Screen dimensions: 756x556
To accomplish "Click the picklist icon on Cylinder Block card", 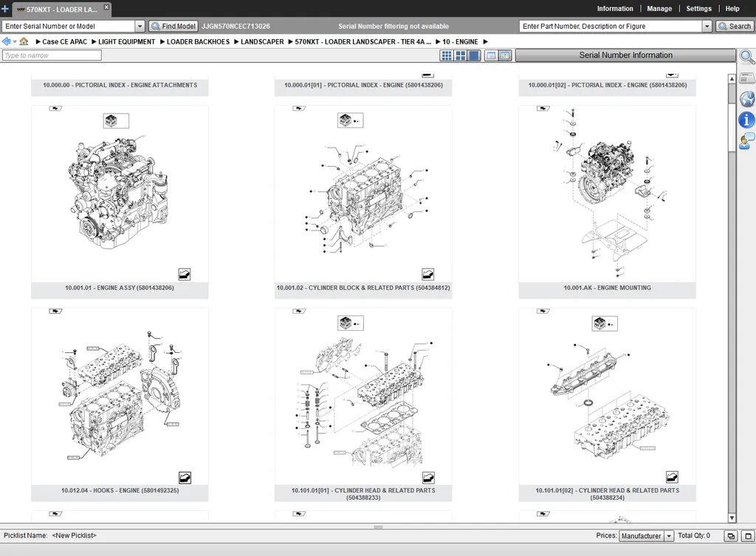I will [x=427, y=275].
